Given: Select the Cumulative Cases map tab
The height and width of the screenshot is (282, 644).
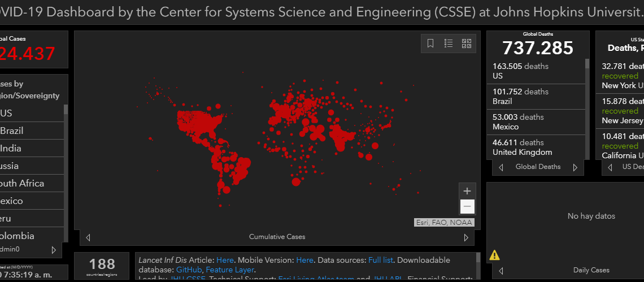Looking at the screenshot, I should [277, 237].
